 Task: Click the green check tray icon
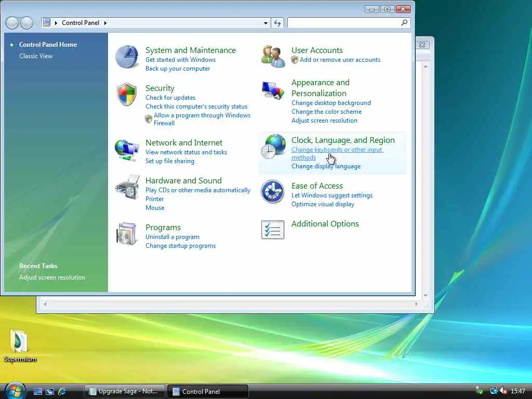(x=480, y=391)
